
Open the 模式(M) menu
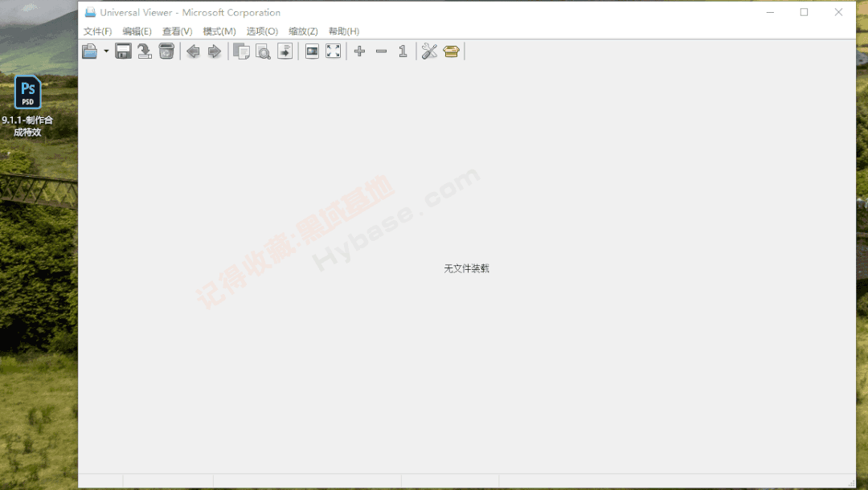coord(219,31)
